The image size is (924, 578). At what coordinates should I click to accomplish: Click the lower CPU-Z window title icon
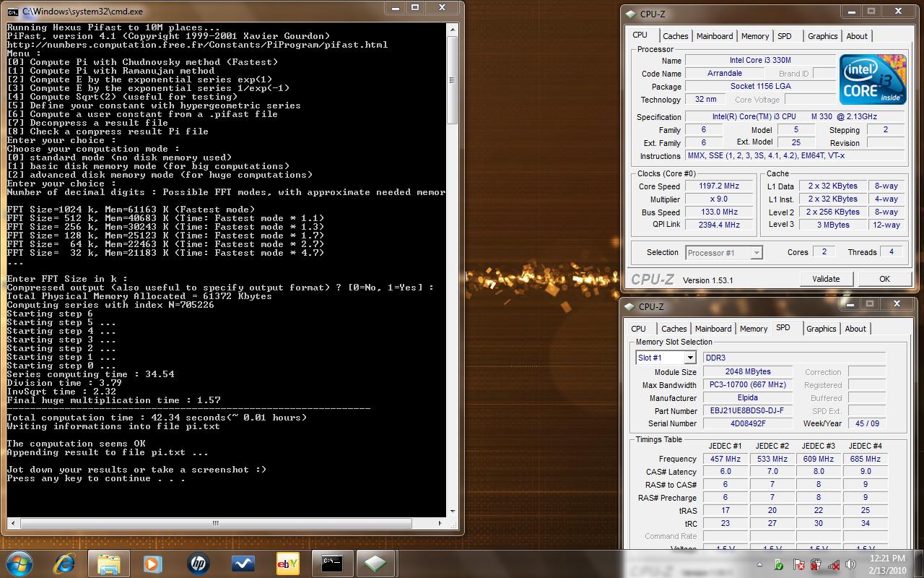tap(631, 306)
